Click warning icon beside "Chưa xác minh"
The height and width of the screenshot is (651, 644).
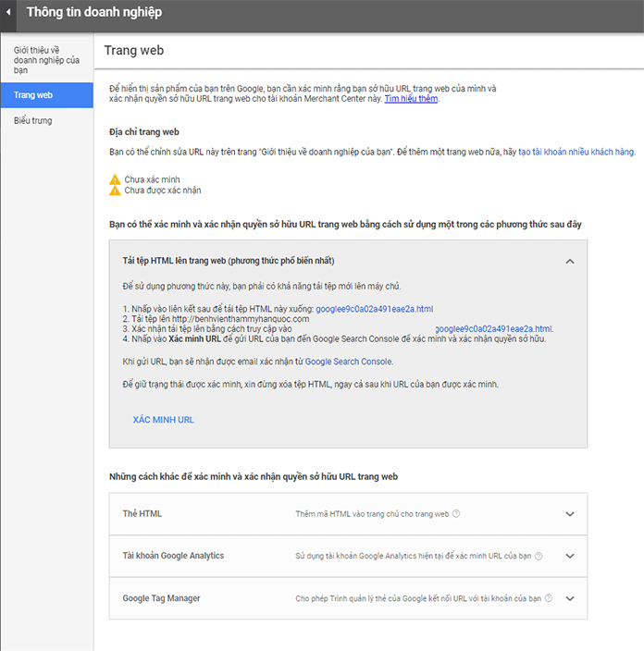pyautogui.click(x=115, y=178)
